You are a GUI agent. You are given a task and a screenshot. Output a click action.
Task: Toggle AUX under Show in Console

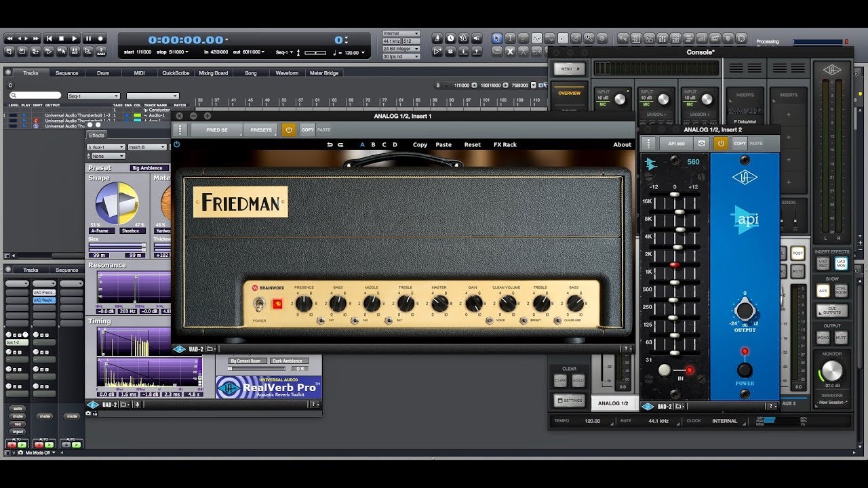click(x=823, y=290)
